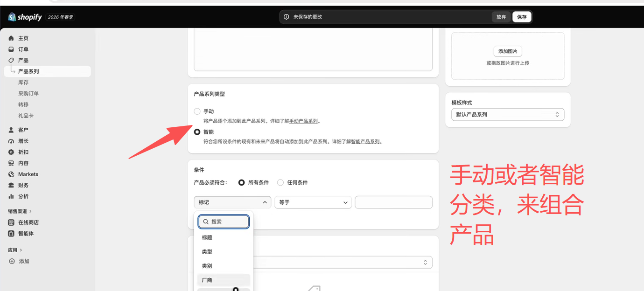Open 库存 in the sidebar
644x291 pixels.
coord(23,83)
